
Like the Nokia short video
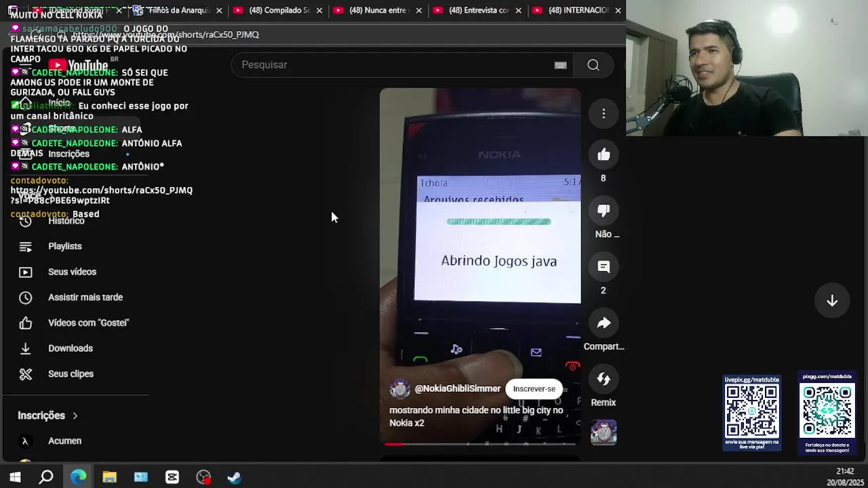[604, 155]
